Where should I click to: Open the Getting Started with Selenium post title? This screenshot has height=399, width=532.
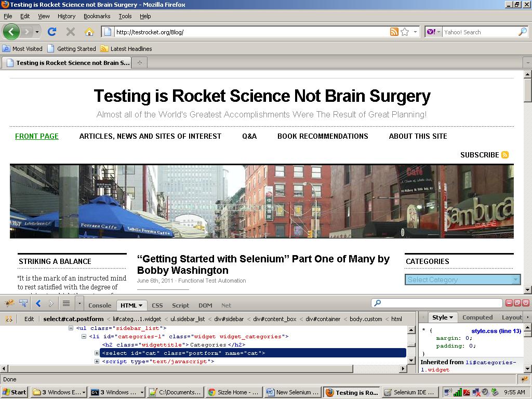263,264
